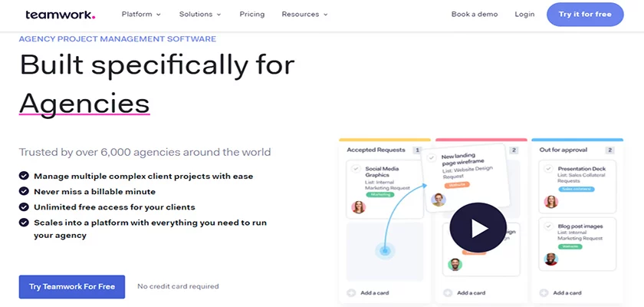Image resolution: width=644 pixels, height=307 pixels.
Task: Play the agency demo video
Action: 478,228
